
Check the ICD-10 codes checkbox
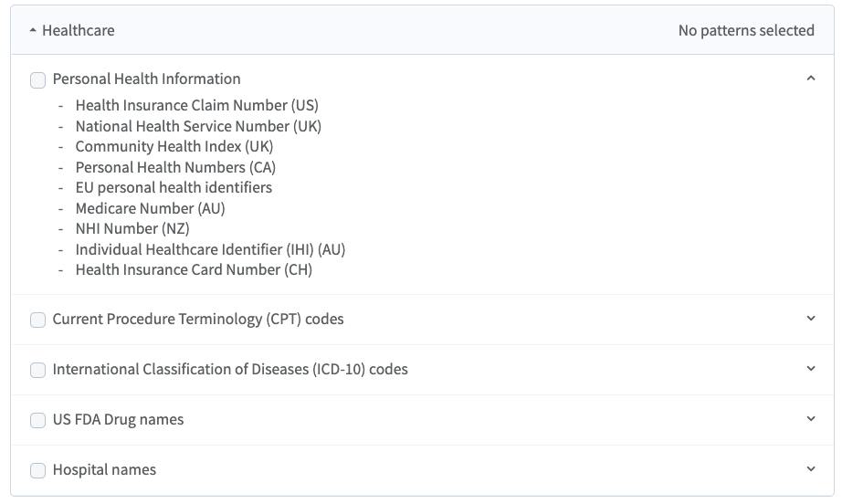coord(37,370)
